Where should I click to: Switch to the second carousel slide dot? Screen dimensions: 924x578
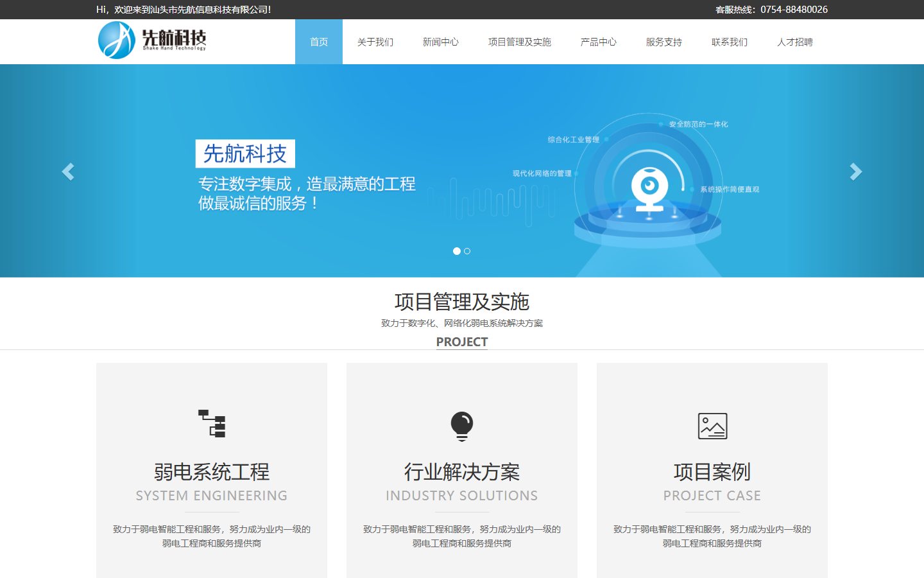(467, 251)
